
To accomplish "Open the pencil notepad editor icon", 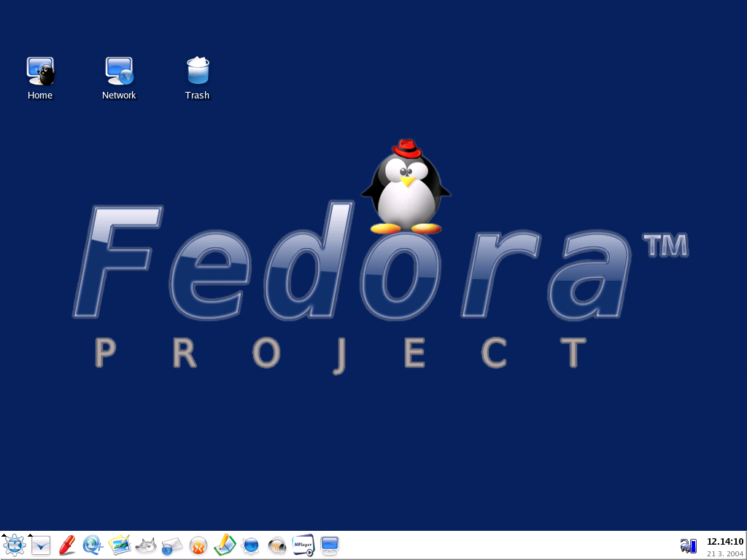I will [x=225, y=545].
